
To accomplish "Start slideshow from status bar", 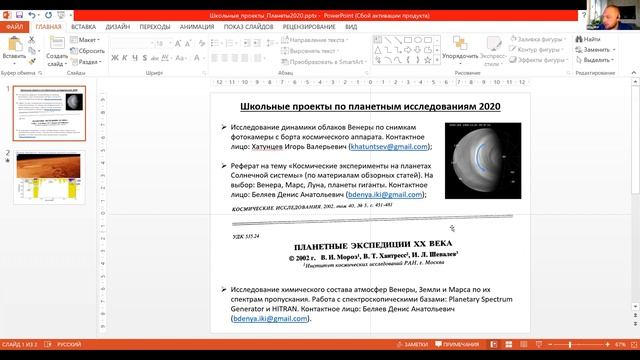I will click(x=539, y=344).
